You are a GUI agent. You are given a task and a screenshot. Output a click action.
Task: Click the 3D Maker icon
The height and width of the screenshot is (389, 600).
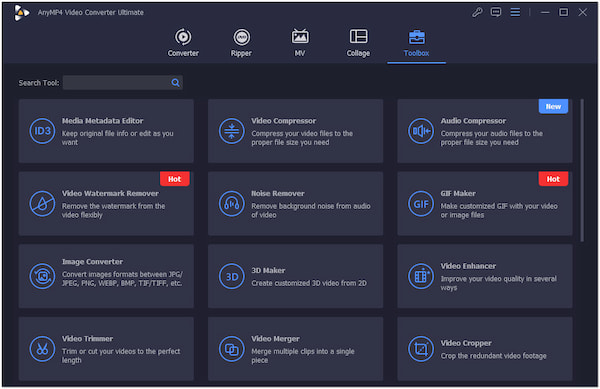(x=232, y=276)
